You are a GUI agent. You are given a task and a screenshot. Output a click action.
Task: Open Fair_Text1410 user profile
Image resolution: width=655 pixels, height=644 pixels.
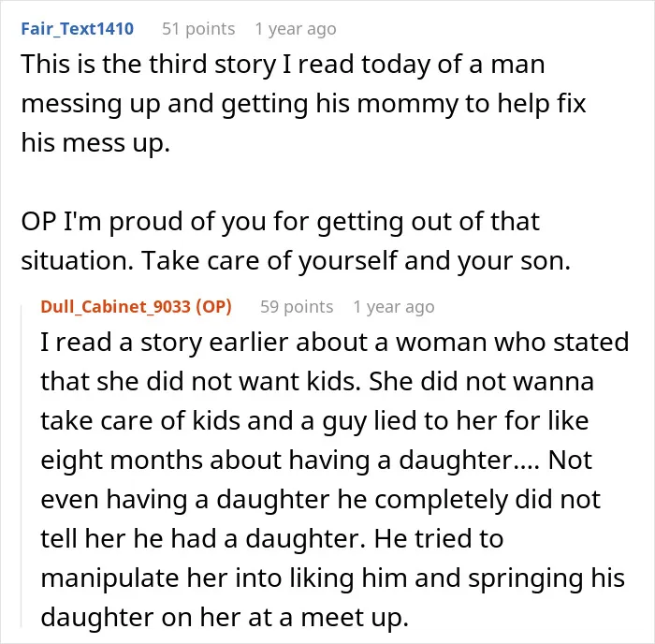pos(78,29)
